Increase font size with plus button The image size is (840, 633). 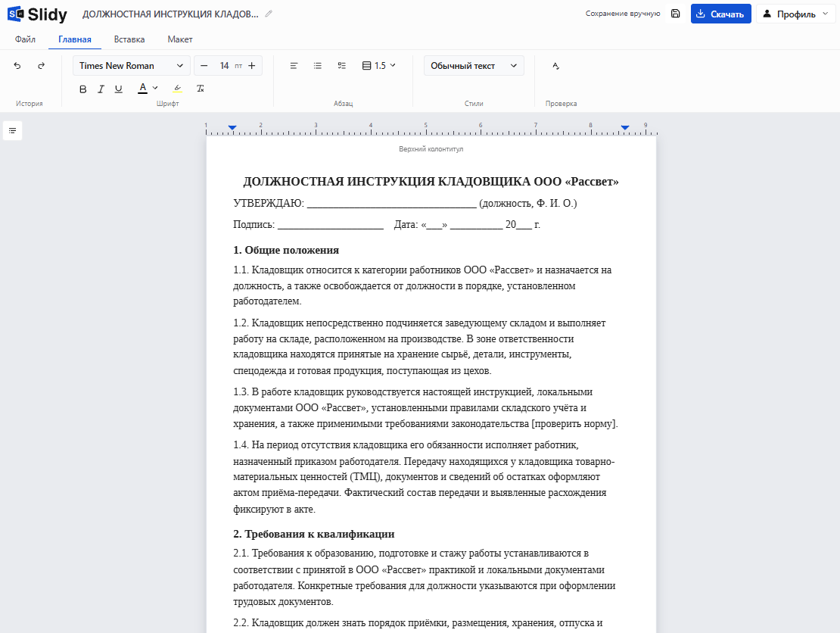[x=252, y=65]
